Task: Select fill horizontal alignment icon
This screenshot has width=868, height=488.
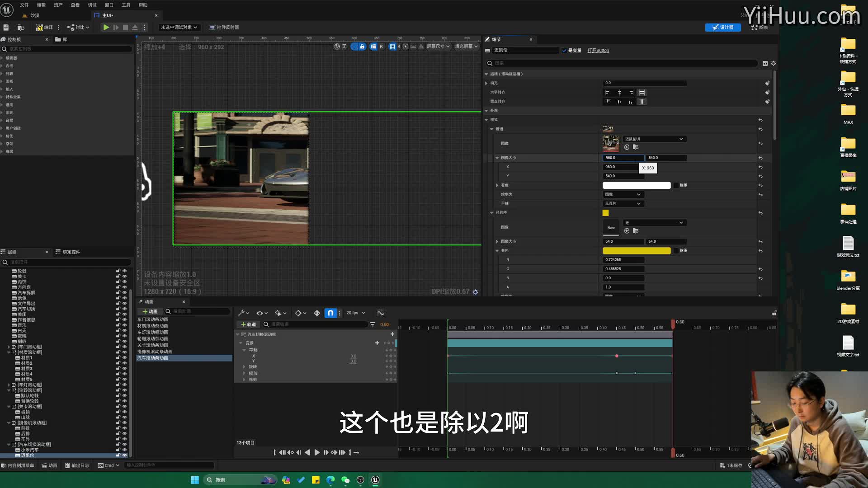Action: click(642, 92)
